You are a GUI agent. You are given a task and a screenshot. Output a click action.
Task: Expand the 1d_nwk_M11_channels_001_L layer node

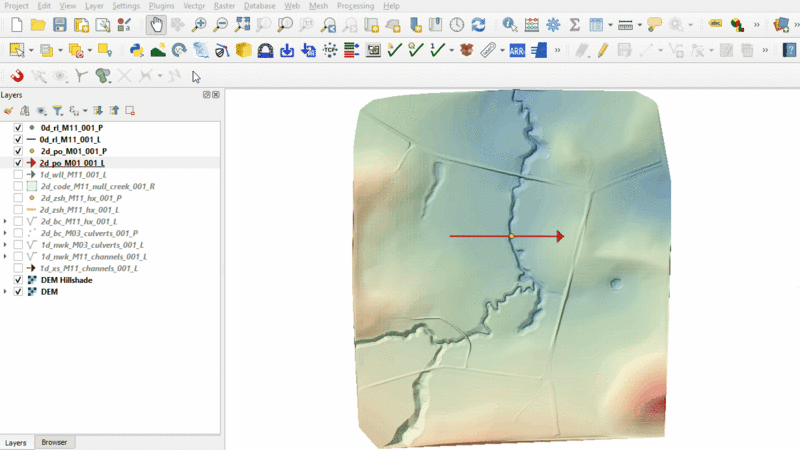tap(6, 257)
